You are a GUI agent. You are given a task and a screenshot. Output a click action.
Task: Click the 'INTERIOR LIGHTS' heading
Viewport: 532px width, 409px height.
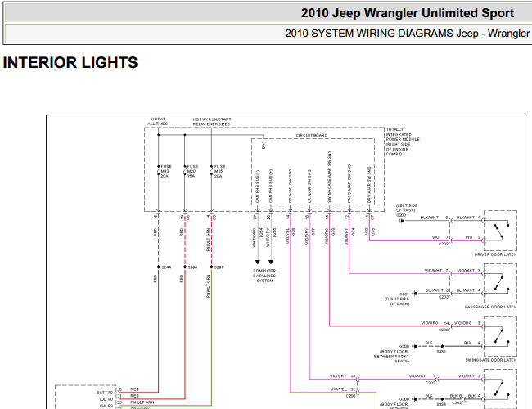70,63
